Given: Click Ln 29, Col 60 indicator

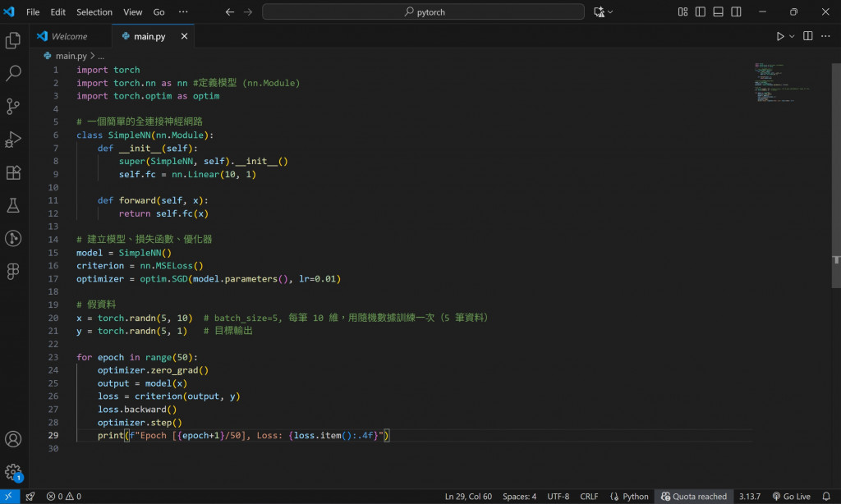Looking at the screenshot, I should tap(468, 497).
